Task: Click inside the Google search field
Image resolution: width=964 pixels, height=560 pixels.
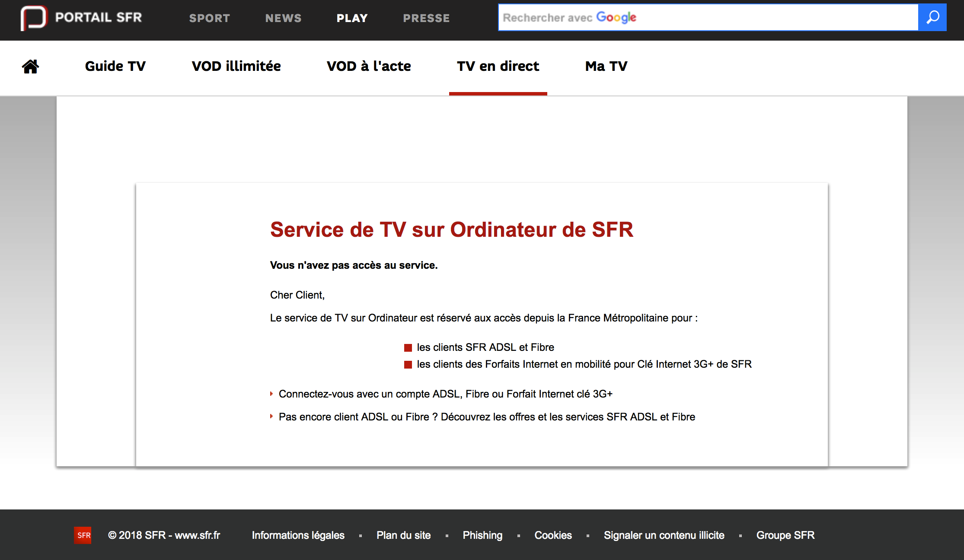Action: click(692, 17)
